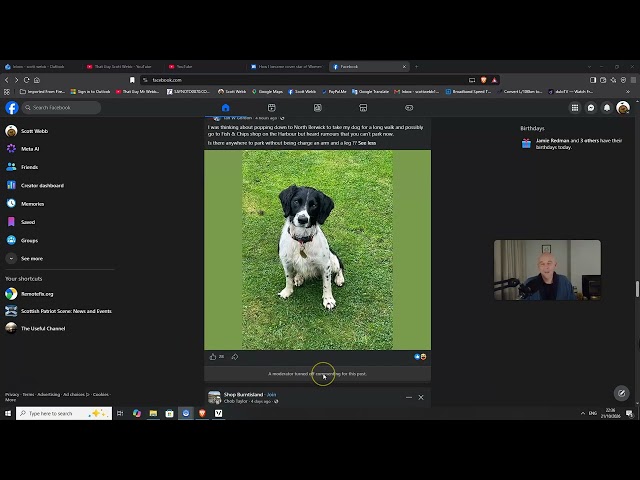Open the profile-frame tab in Facebook's top navigation
Viewport: 640px width, 480px height.
318,108
